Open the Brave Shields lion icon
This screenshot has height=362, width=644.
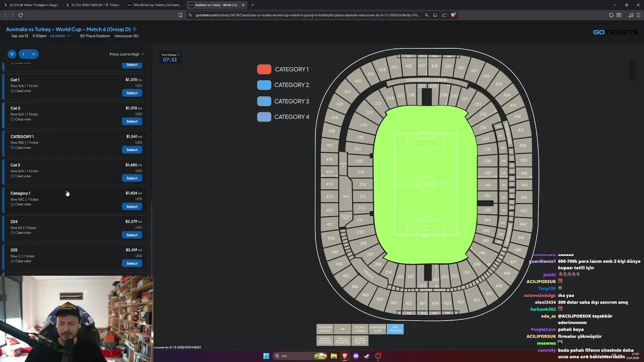coord(453,15)
